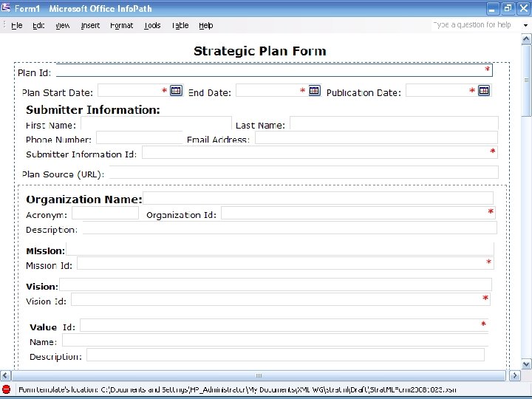Click the Plan Source (URL) field
Viewport: 532px width, 399px height.
pos(304,172)
